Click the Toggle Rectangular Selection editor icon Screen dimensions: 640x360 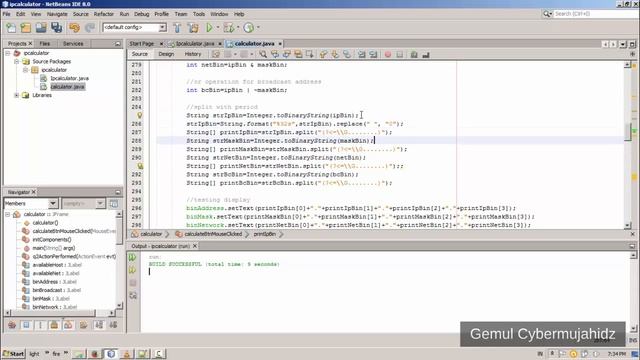[310, 54]
